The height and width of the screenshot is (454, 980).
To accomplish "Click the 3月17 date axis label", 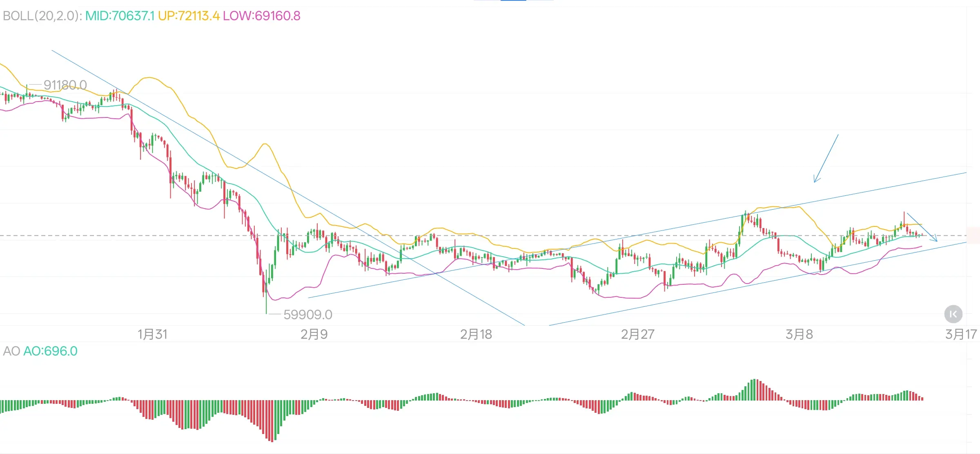I will pos(961,334).
